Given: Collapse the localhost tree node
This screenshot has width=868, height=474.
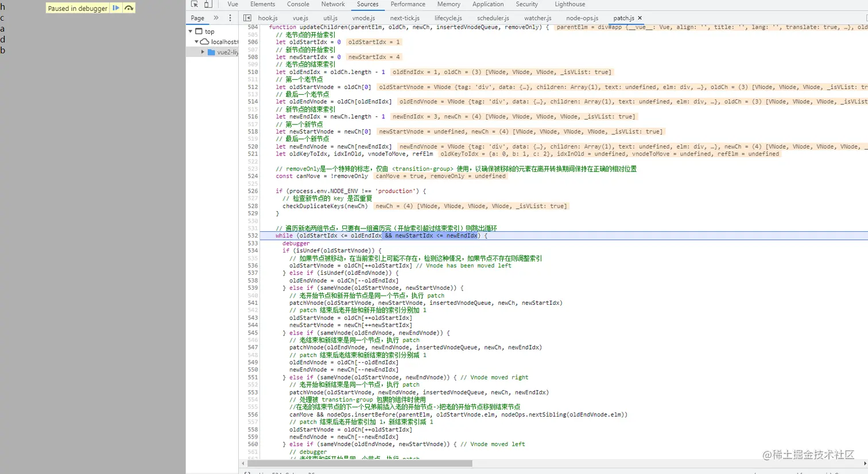Looking at the screenshot, I should pos(196,42).
